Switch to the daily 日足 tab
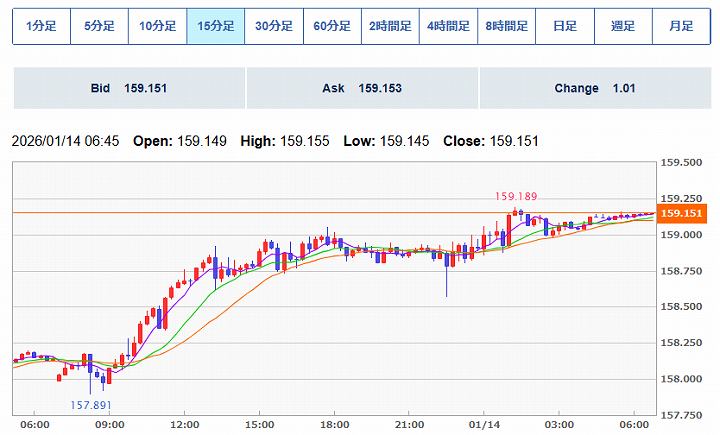Screen dimensions: 720x435 [x=565, y=26]
